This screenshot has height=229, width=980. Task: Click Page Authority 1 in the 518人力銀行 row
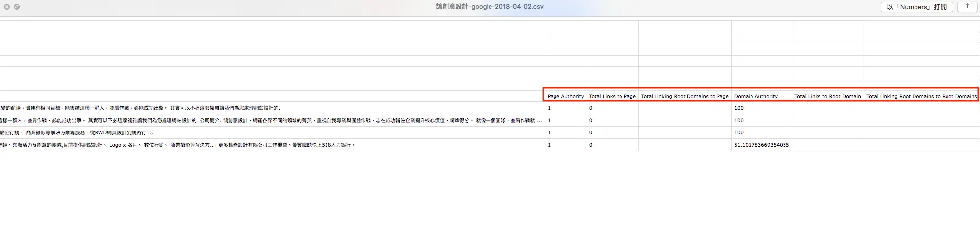coord(565,145)
